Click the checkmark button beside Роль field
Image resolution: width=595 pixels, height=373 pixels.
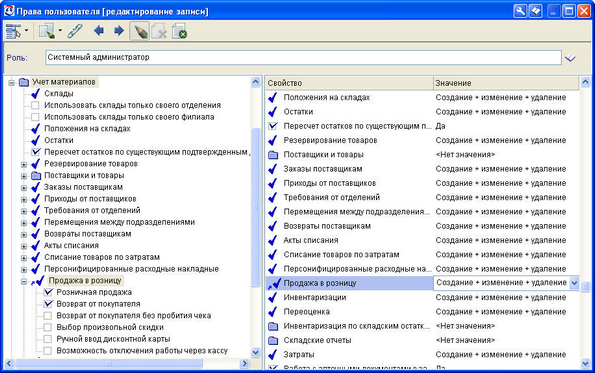tap(570, 58)
